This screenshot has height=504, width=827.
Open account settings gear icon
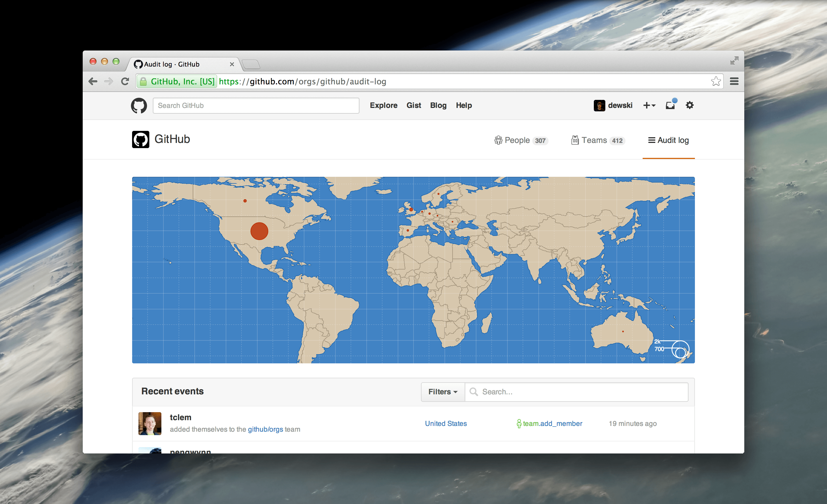point(689,105)
